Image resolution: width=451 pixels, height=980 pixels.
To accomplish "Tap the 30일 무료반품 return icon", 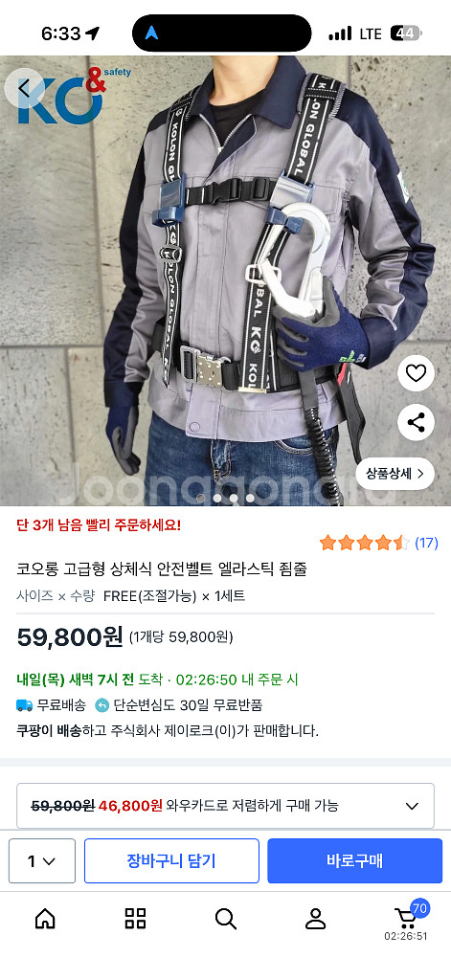I will [x=101, y=705].
